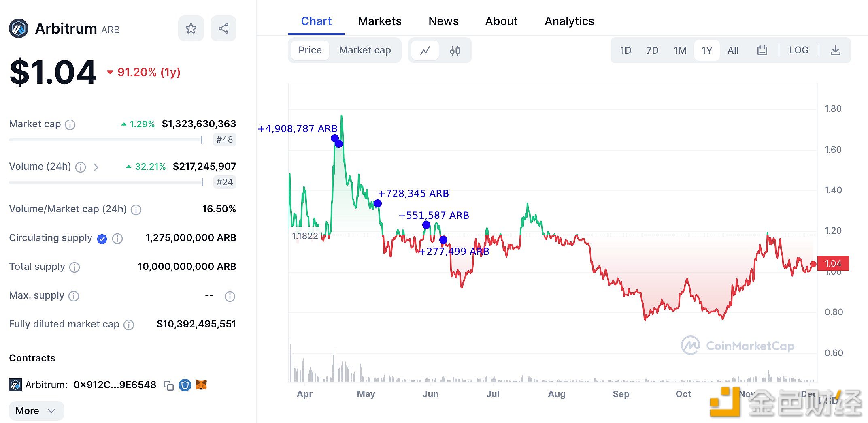Click Volume rank slider bar

click(106, 182)
